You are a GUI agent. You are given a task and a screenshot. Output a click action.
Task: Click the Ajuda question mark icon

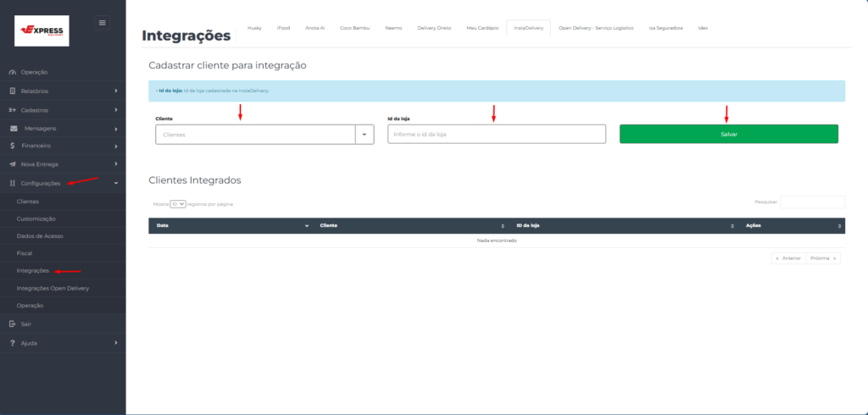click(13, 343)
